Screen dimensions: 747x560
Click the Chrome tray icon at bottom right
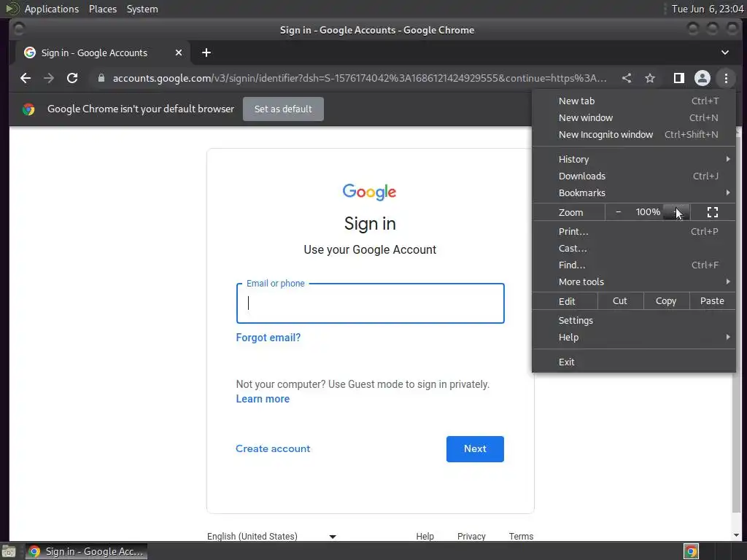pos(691,551)
